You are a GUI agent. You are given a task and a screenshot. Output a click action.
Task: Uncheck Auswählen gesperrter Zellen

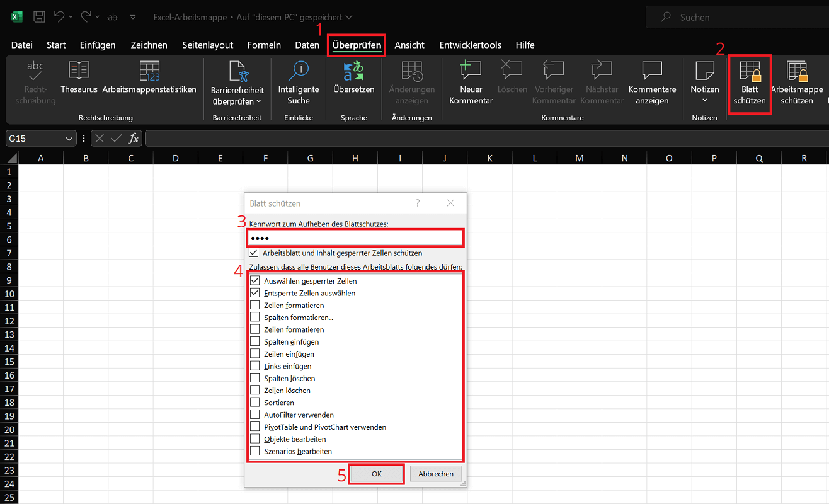[255, 281]
